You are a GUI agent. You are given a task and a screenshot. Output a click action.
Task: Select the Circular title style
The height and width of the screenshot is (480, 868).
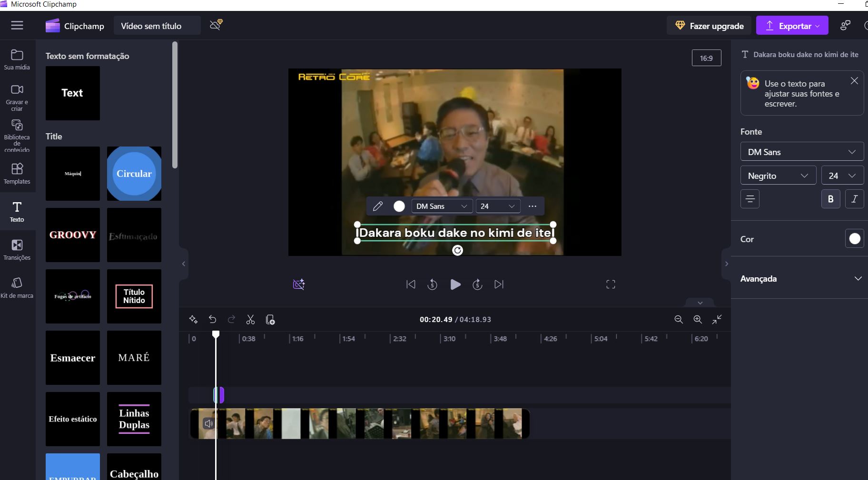click(134, 174)
